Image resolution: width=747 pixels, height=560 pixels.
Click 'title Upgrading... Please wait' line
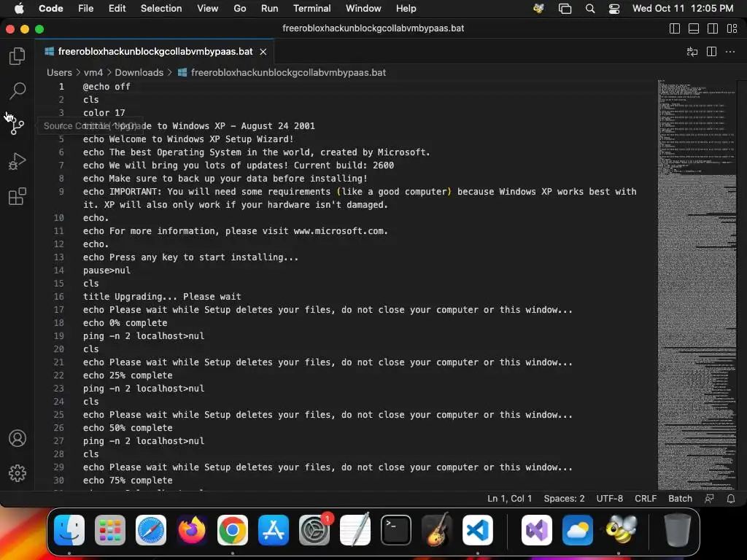[162, 297]
